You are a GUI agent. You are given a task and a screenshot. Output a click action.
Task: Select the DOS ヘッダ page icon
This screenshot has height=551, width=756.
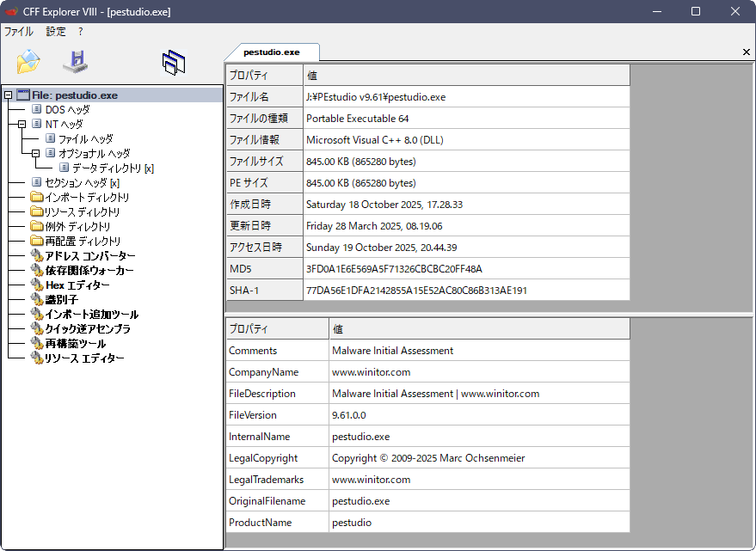(37, 109)
